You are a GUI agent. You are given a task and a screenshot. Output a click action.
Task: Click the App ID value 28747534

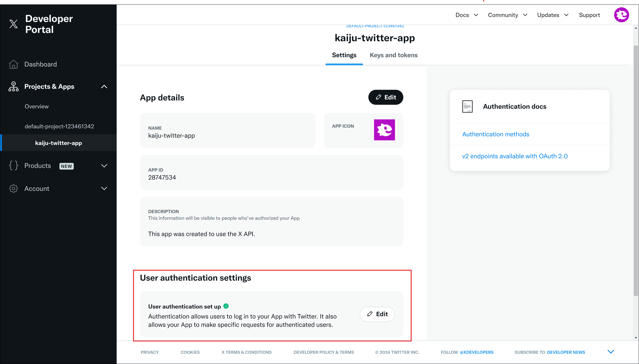click(x=162, y=178)
